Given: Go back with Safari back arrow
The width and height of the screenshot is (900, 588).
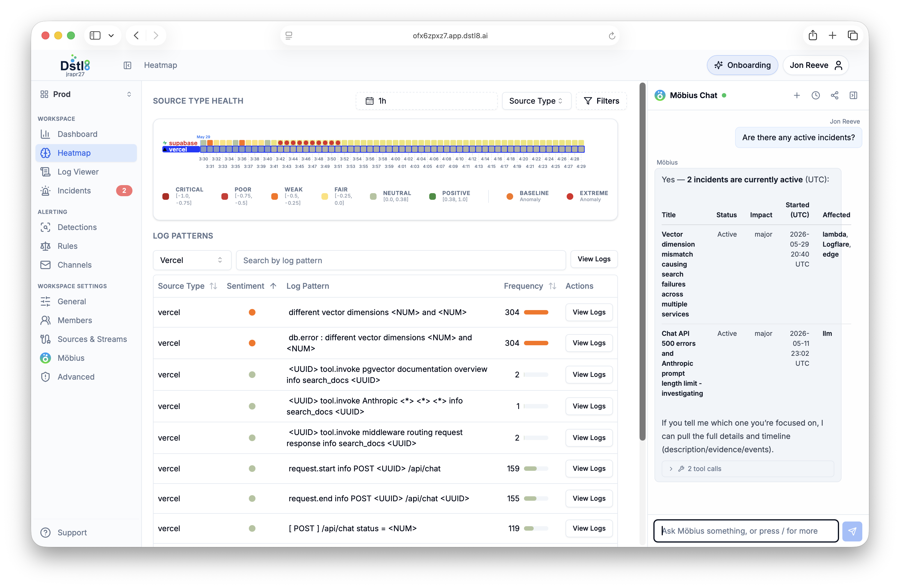Looking at the screenshot, I should click(137, 35).
